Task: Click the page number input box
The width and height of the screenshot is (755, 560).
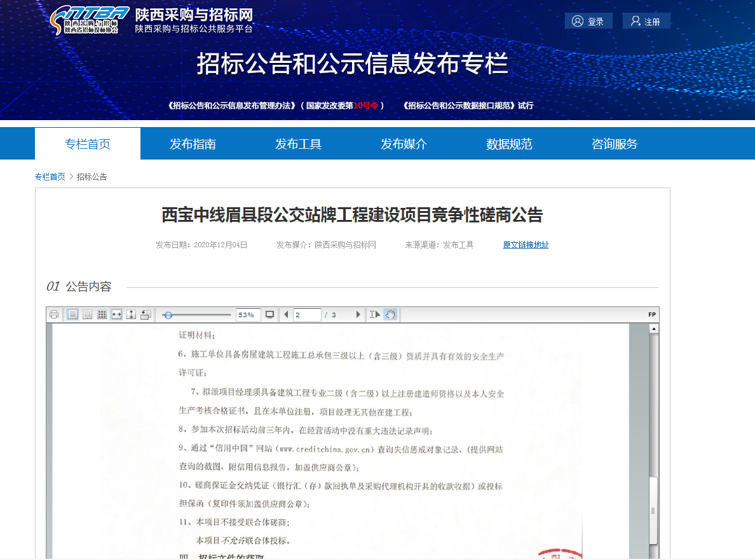Action: (306, 315)
